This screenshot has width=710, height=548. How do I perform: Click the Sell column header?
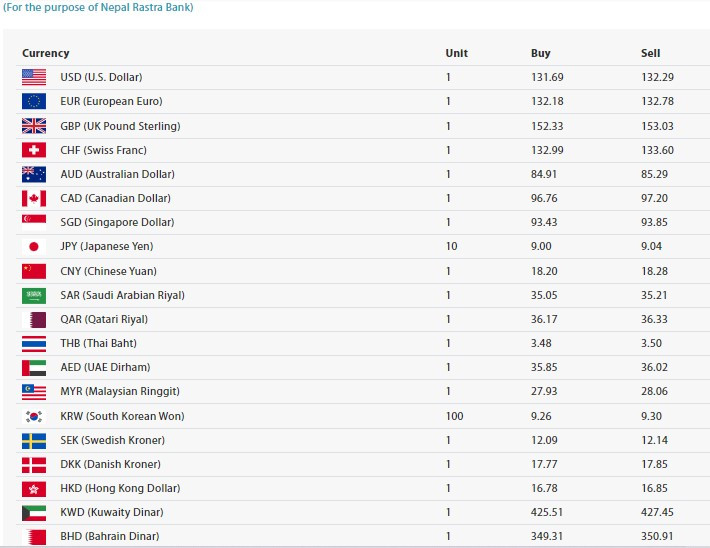(x=650, y=53)
